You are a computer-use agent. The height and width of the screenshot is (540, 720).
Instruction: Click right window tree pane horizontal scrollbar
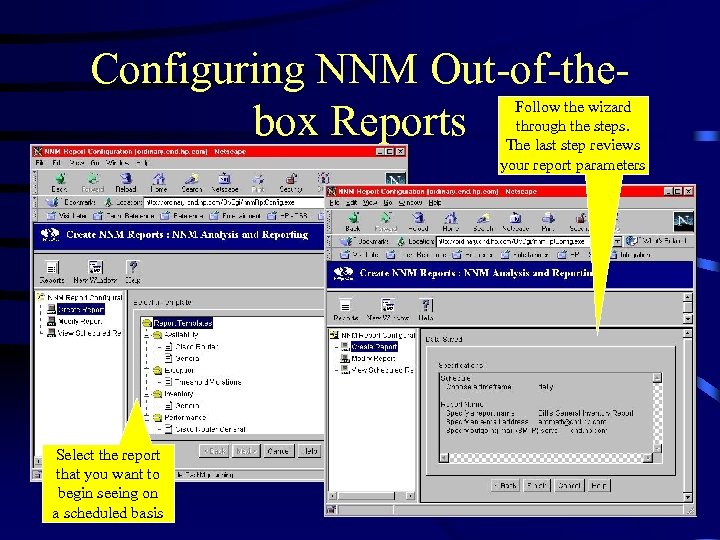[371, 496]
